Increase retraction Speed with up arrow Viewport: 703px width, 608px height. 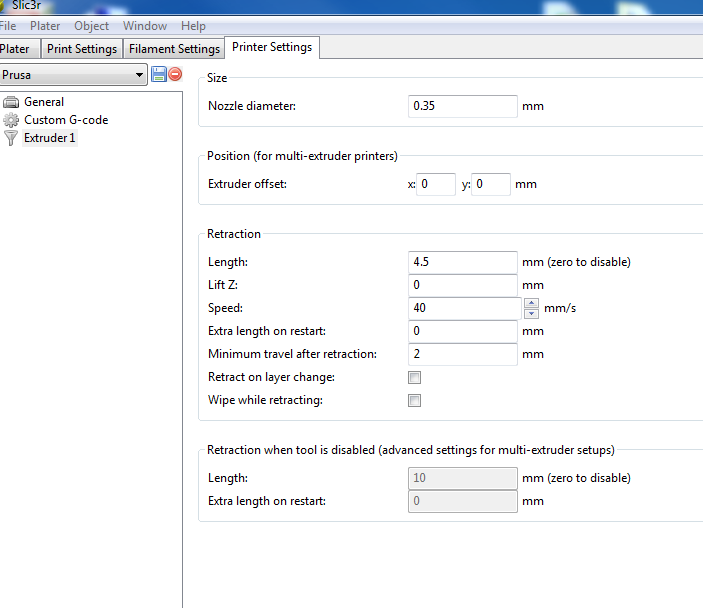(x=531, y=303)
